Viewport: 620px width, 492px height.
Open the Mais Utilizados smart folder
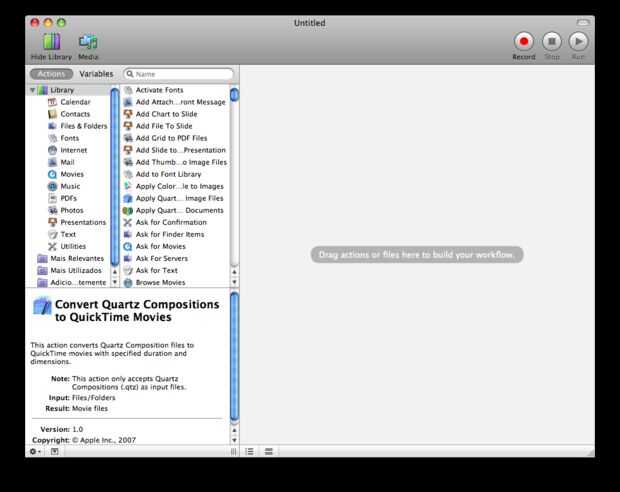coord(69,271)
